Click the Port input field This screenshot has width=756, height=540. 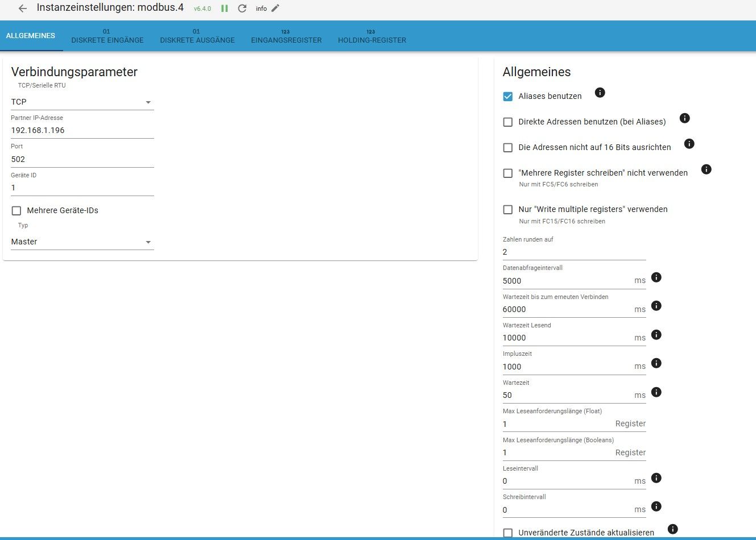[x=82, y=159]
